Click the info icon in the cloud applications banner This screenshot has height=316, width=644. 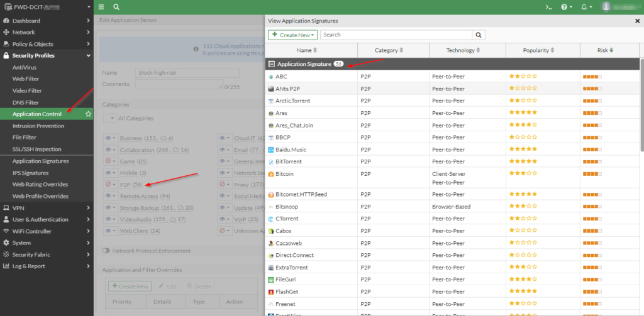click(196, 49)
